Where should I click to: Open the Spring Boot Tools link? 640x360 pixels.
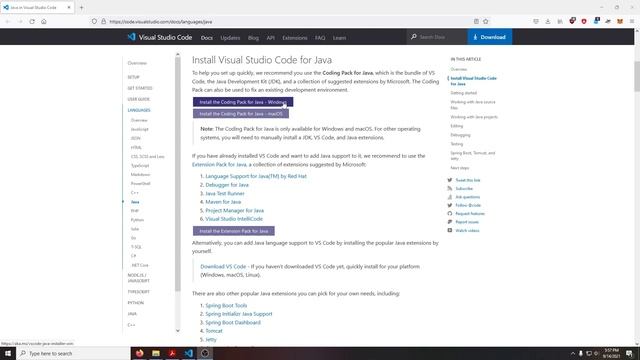[x=226, y=305]
